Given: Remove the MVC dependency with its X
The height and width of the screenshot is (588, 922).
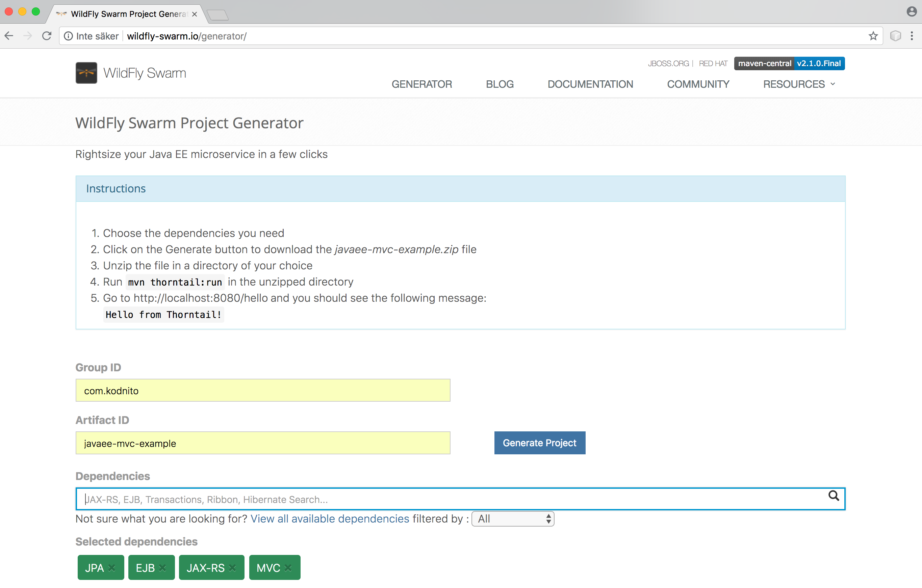Looking at the screenshot, I should pos(288,568).
